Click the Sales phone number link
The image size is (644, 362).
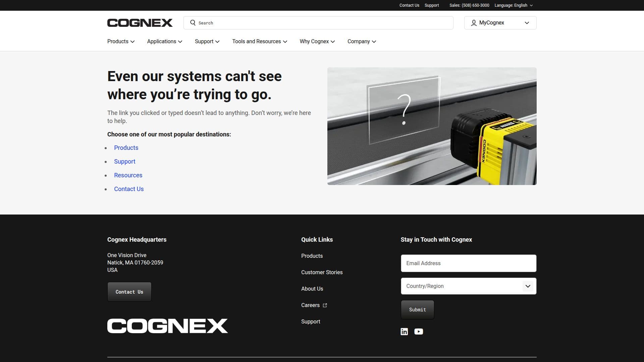pos(469,5)
